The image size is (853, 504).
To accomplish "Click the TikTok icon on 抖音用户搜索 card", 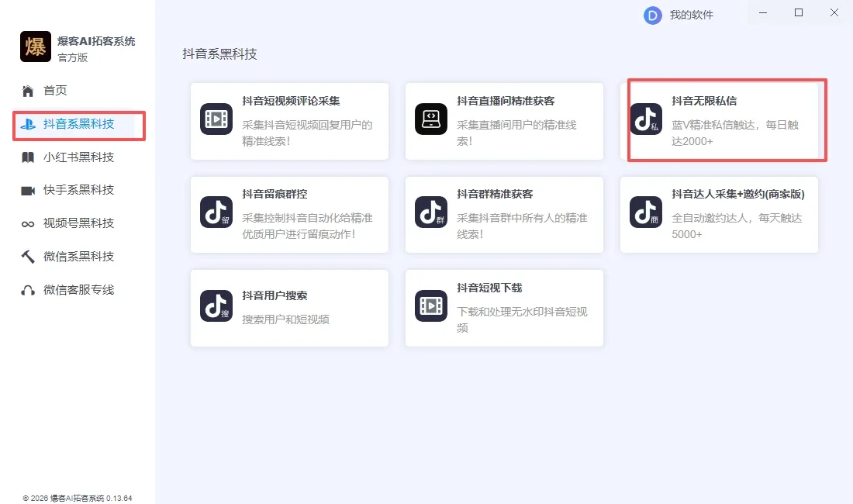I will pos(216,306).
